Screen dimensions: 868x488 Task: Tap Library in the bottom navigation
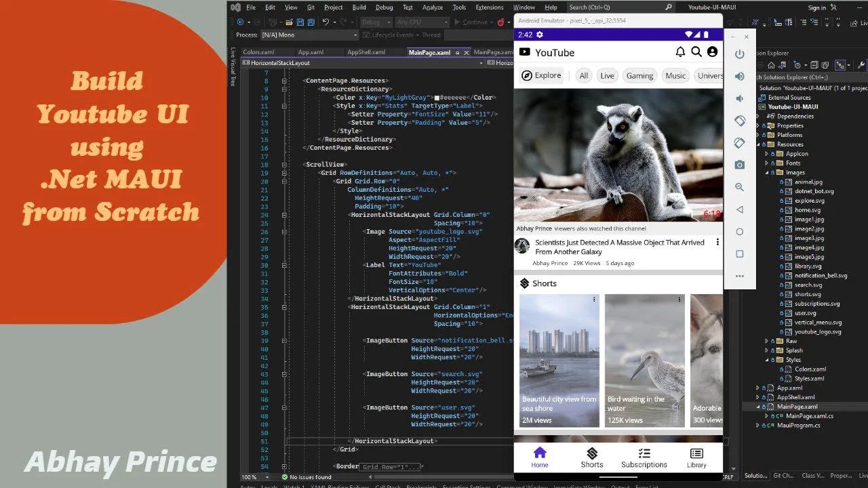click(x=696, y=458)
